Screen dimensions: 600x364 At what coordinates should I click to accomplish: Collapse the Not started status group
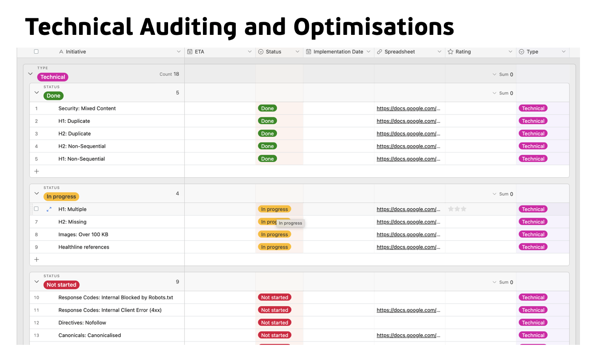(37, 282)
